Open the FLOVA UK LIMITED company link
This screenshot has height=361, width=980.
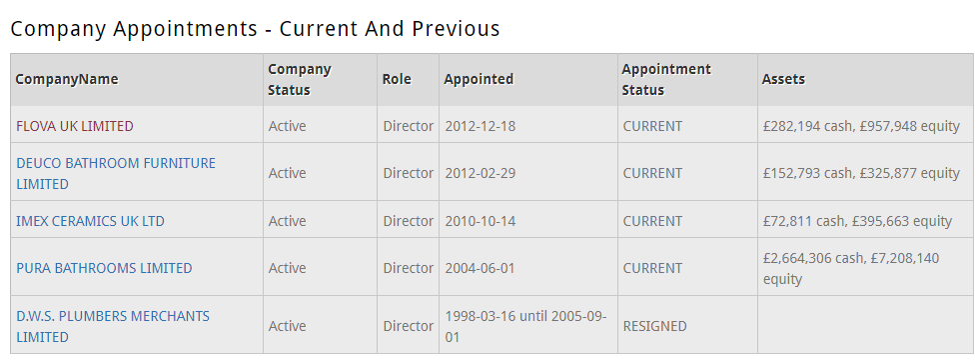click(74, 126)
